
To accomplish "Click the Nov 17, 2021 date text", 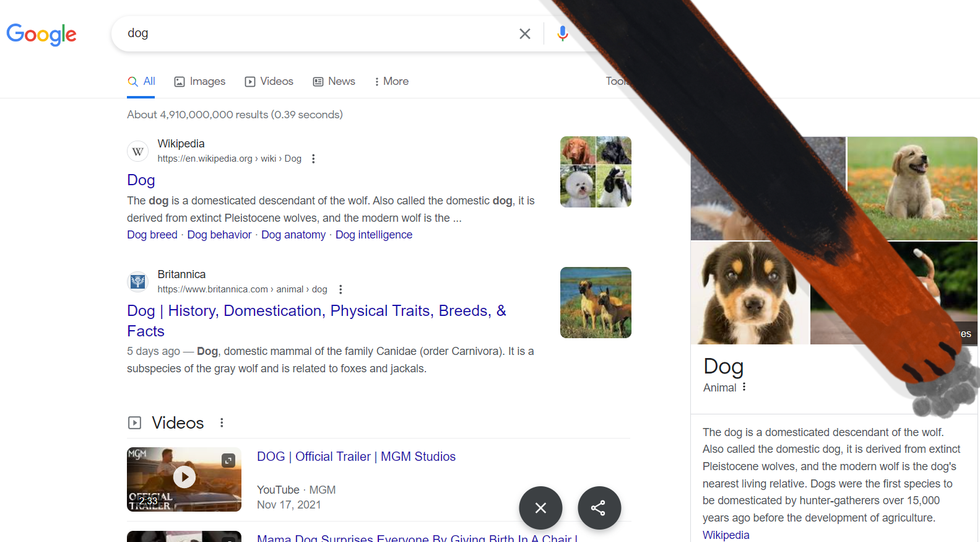I will tap(288, 505).
